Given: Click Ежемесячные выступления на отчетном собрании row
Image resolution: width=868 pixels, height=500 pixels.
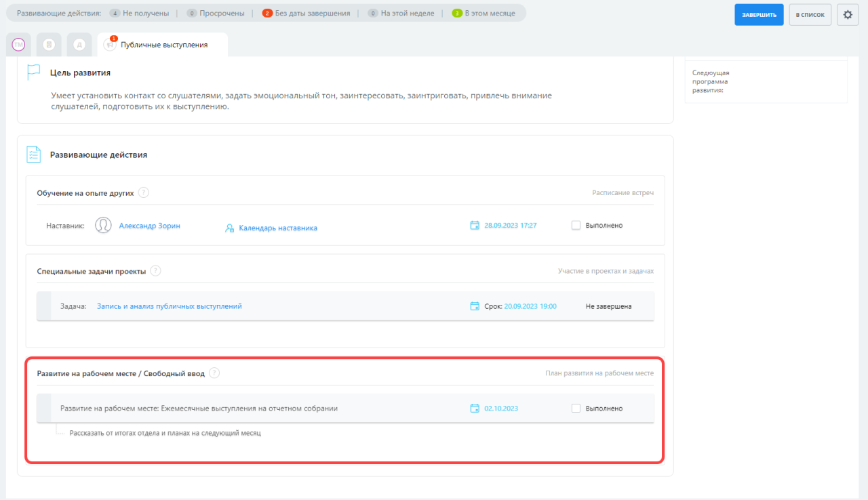Looking at the screenshot, I should [346, 409].
